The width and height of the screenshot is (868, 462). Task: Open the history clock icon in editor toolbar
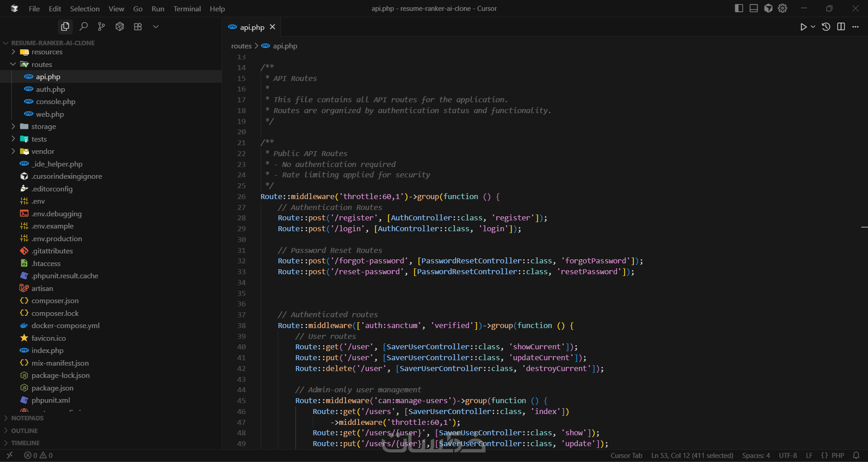(x=826, y=27)
